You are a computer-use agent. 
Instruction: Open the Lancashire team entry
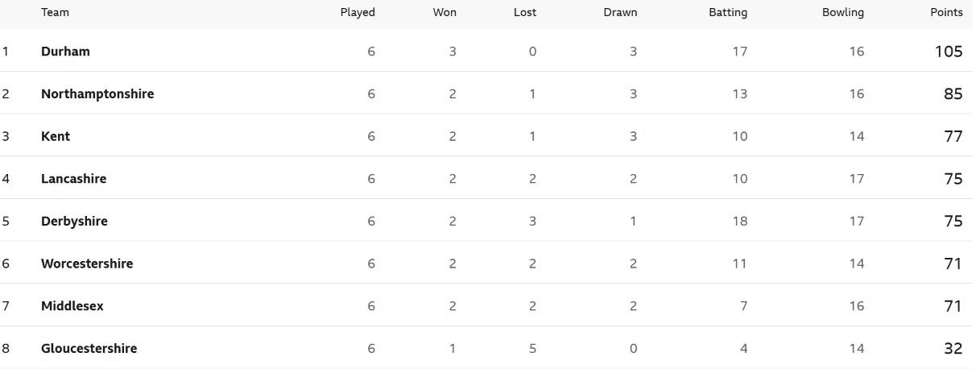pos(73,178)
